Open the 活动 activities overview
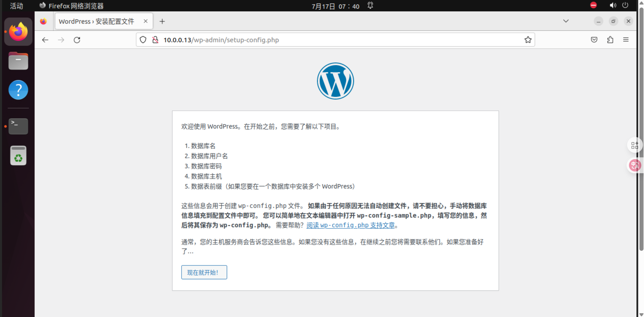The width and height of the screenshot is (644, 317). pos(16,6)
